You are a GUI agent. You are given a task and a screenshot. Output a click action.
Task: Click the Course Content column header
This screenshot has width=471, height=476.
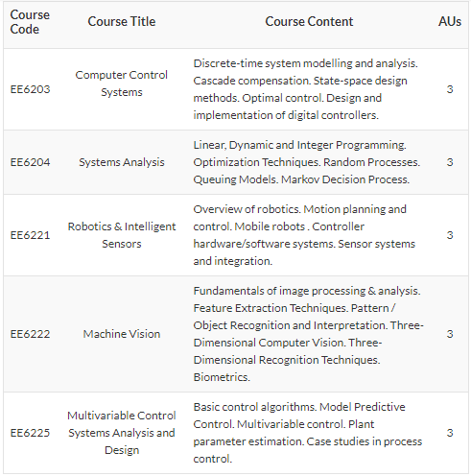[x=309, y=22]
